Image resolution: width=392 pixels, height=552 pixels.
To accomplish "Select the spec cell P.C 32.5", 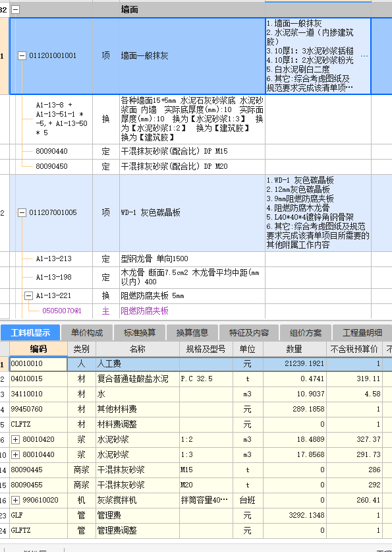I will 206,379.
